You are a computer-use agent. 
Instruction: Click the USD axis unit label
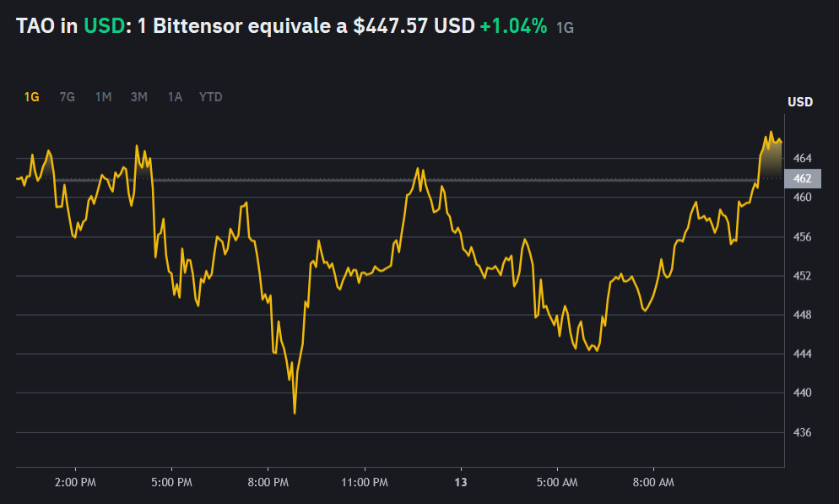coord(800,101)
